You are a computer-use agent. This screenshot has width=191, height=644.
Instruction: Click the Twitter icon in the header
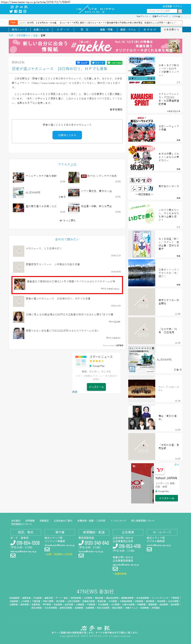(11, 11)
